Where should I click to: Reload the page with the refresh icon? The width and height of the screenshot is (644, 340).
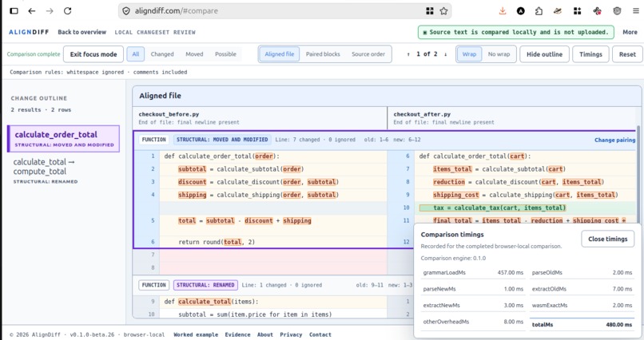[x=67, y=11]
